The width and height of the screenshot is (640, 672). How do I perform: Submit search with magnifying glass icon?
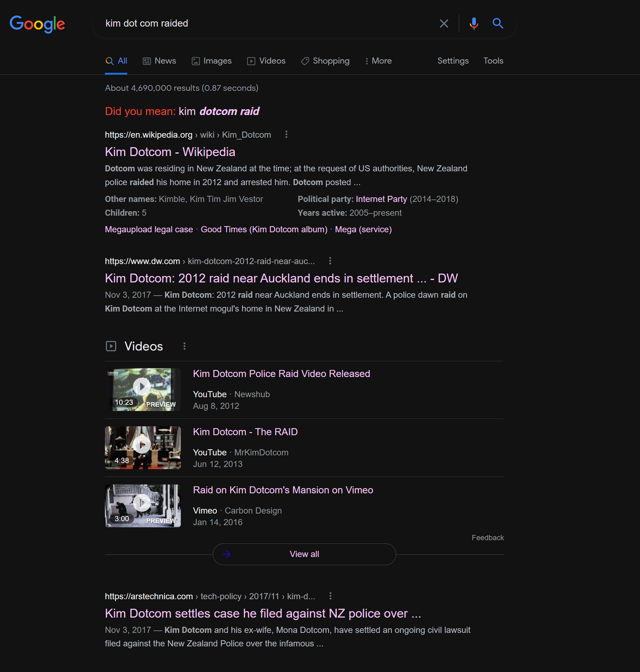coord(497,23)
